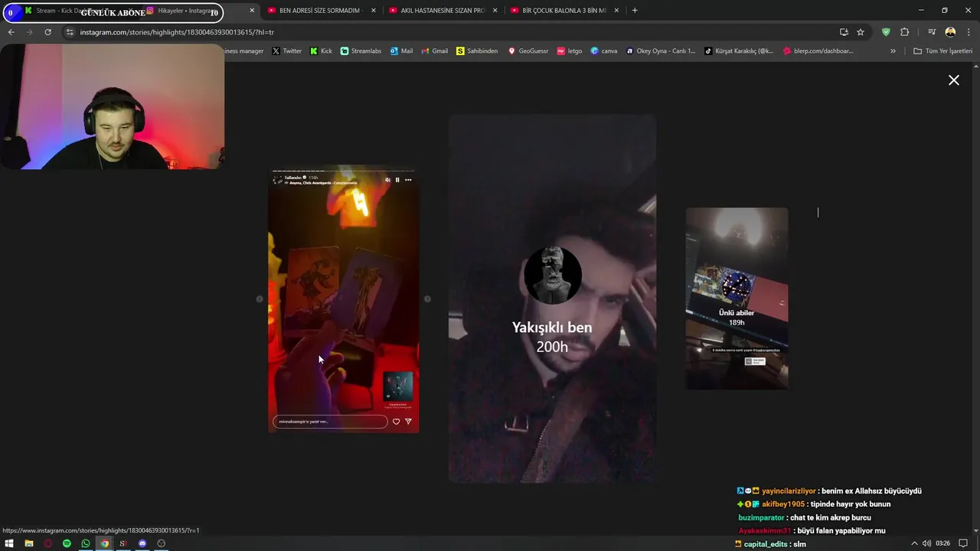Click the taskbar clock showing 03:26
The height and width of the screenshot is (551, 980).
pos(942,543)
